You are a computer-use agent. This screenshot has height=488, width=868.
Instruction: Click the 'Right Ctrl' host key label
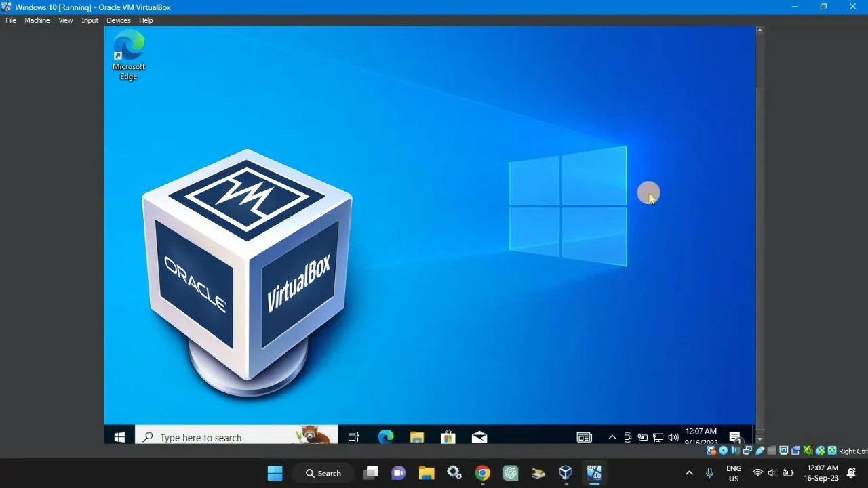pos(853,451)
